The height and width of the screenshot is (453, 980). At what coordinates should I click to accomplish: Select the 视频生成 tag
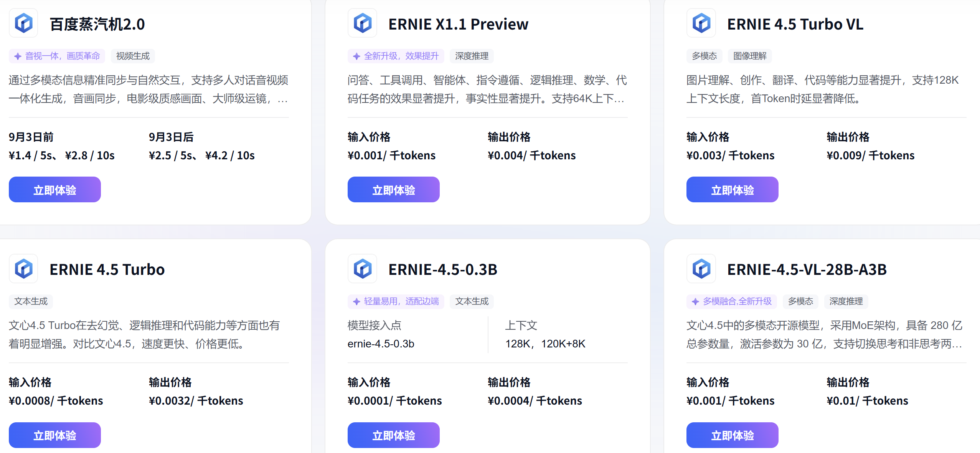tap(133, 56)
